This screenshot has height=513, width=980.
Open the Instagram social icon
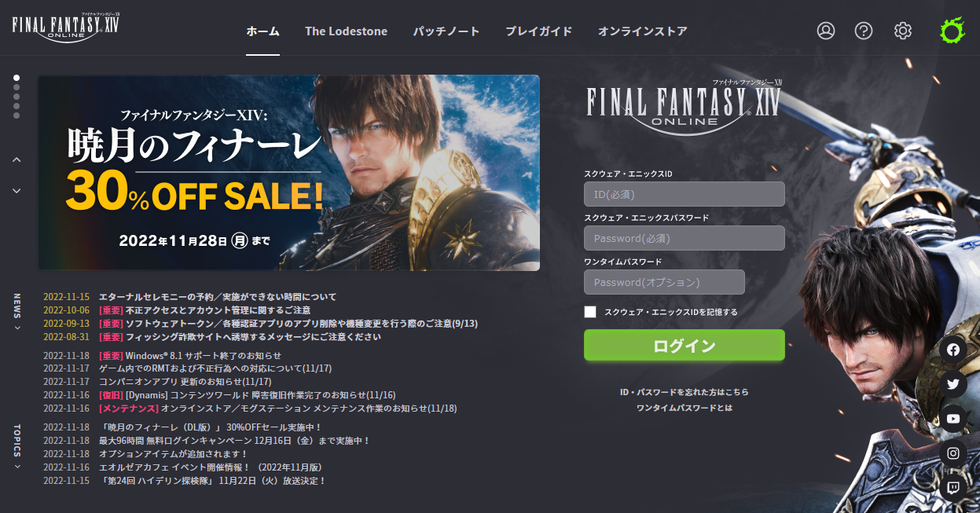(953, 453)
